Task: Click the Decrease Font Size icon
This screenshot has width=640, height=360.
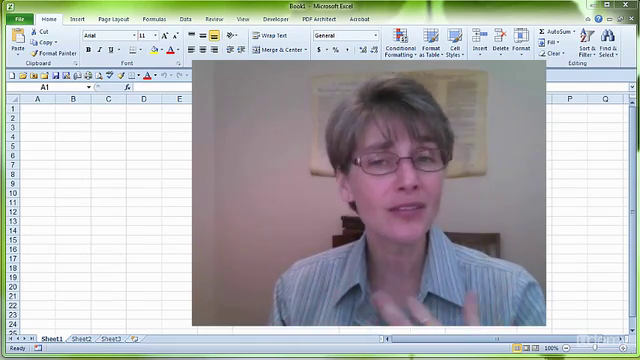Action: click(176, 36)
